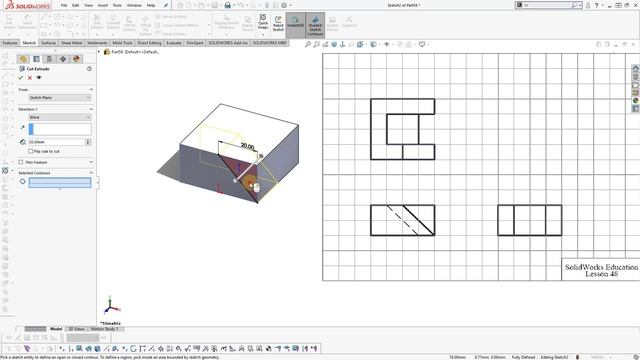Image resolution: width=640 pixels, height=360 pixels.
Task: Open the DimXpertManager tab
Action: 63,59
